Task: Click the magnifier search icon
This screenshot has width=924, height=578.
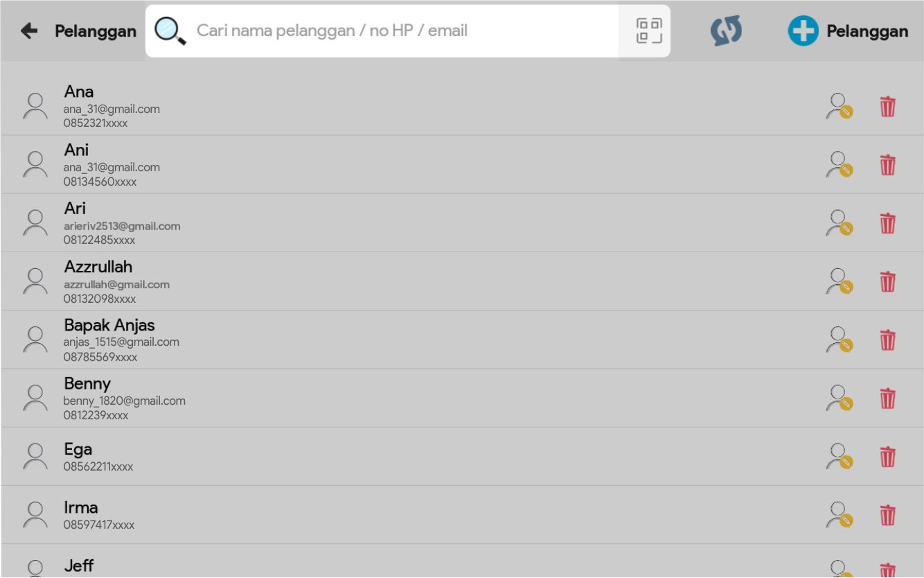Action: click(170, 31)
